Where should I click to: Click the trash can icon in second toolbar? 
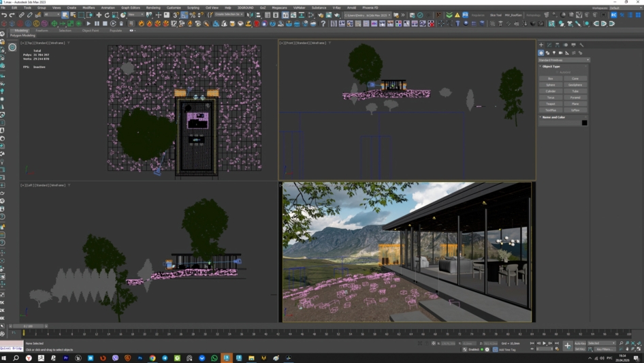click(x=121, y=24)
